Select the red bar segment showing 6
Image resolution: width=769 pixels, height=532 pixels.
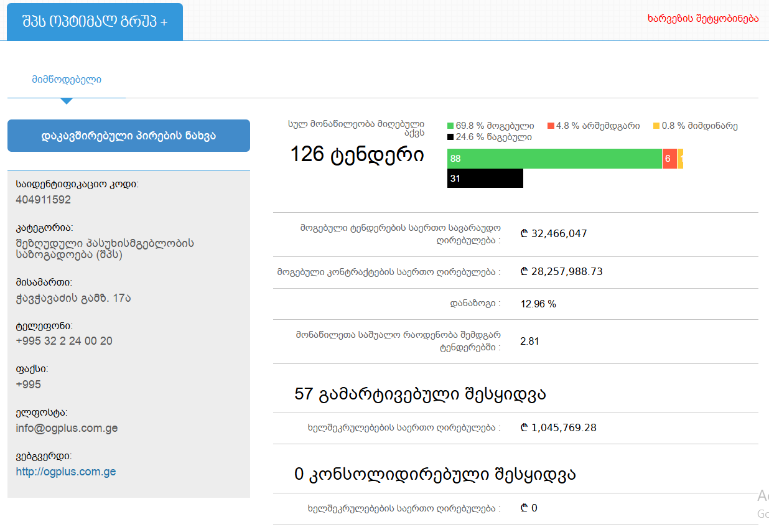pos(669,159)
